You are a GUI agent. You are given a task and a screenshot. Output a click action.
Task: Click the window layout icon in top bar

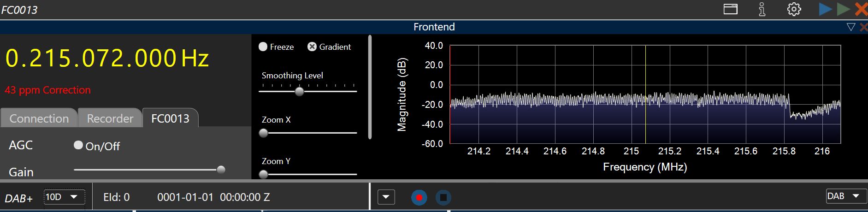pyautogui.click(x=730, y=9)
